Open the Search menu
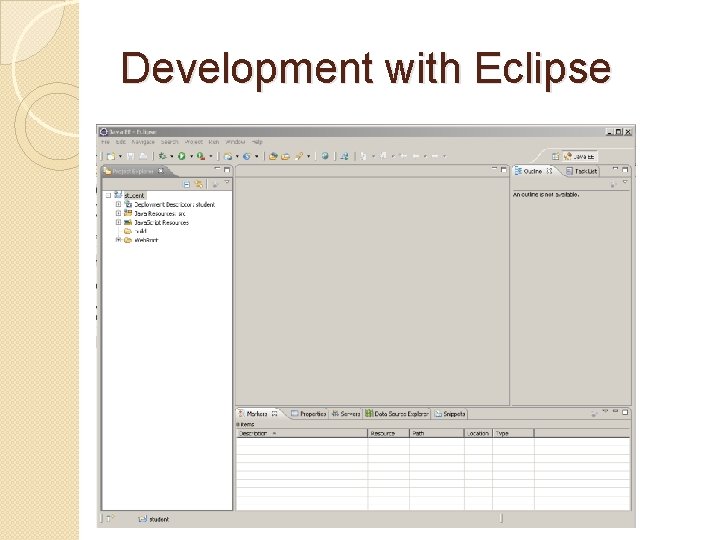Image resolution: width=720 pixels, height=540 pixels. tap(169, 142)
